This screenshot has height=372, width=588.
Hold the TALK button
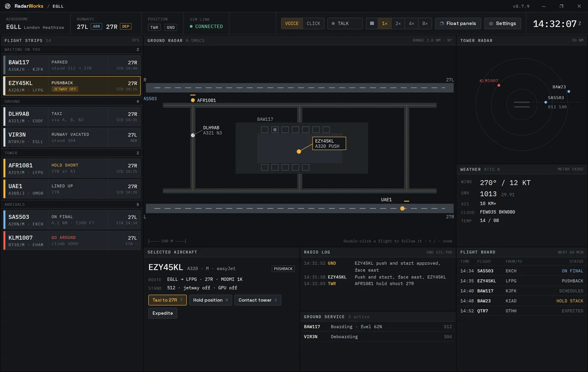[345, 23]
